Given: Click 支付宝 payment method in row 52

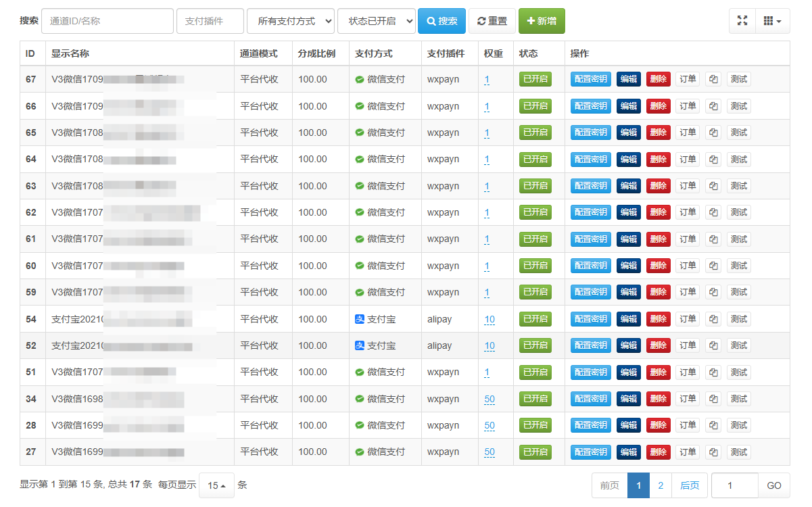Looking at the screenshot, I should pyautogui.click(x=375, y=345).
